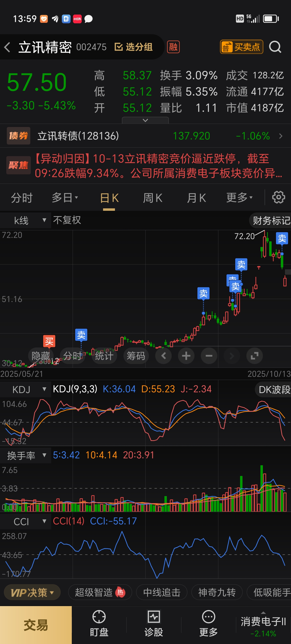
Task: Move chart right with arrow button
Action: (x=232, y=356)
